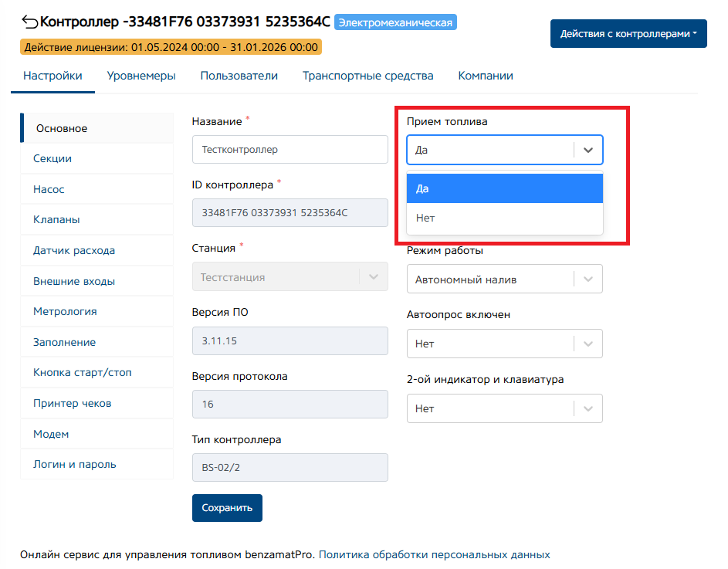Viewport: 728px width, 569px height.
Task: Click the Название input field
Action: coord(290,150)
